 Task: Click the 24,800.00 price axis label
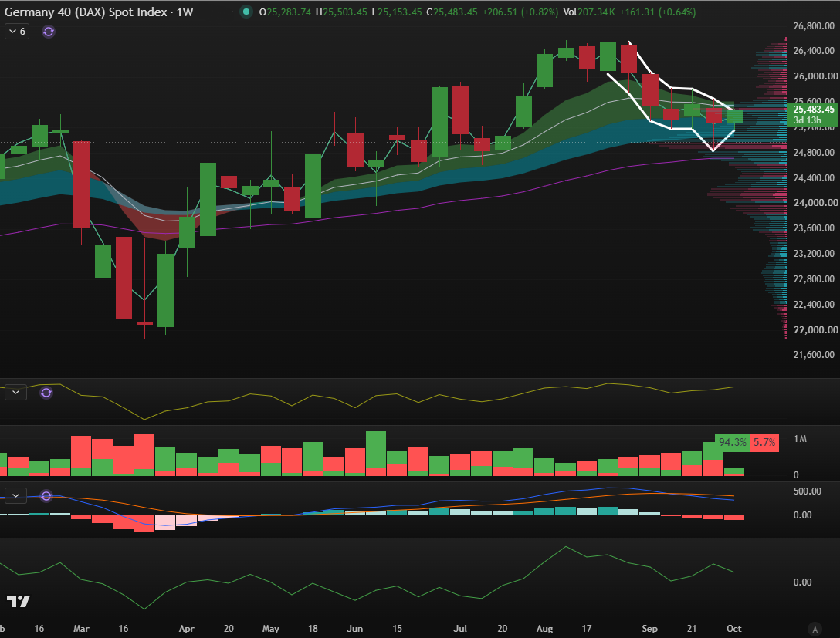coord(814,153)
